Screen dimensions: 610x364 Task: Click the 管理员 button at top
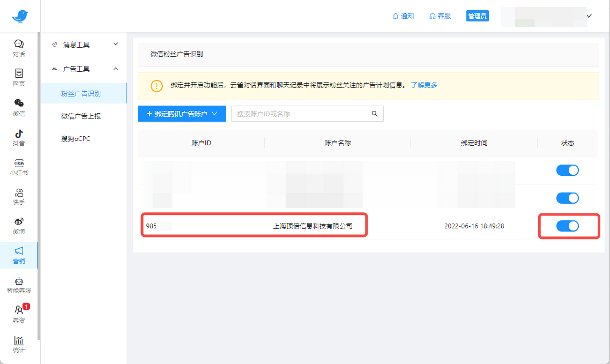tap(477, 16)
